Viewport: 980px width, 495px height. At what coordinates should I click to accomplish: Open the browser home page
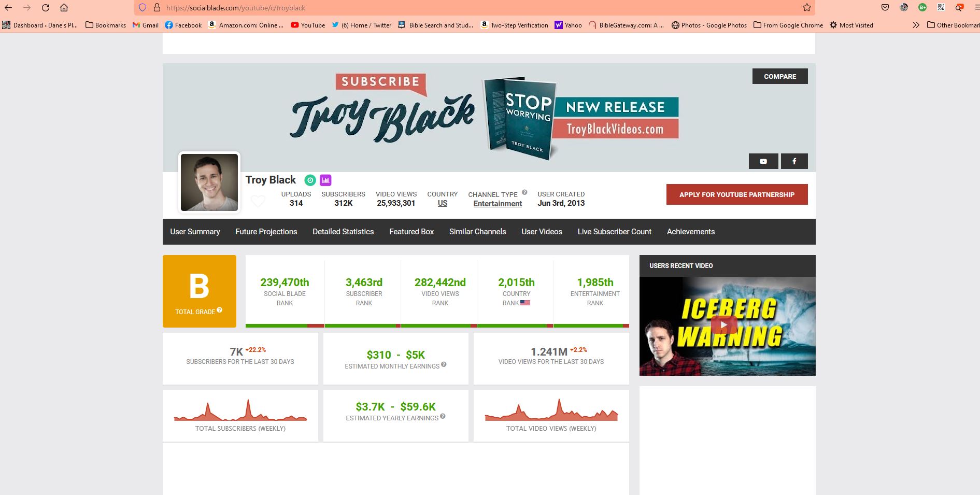pos(64,8)
